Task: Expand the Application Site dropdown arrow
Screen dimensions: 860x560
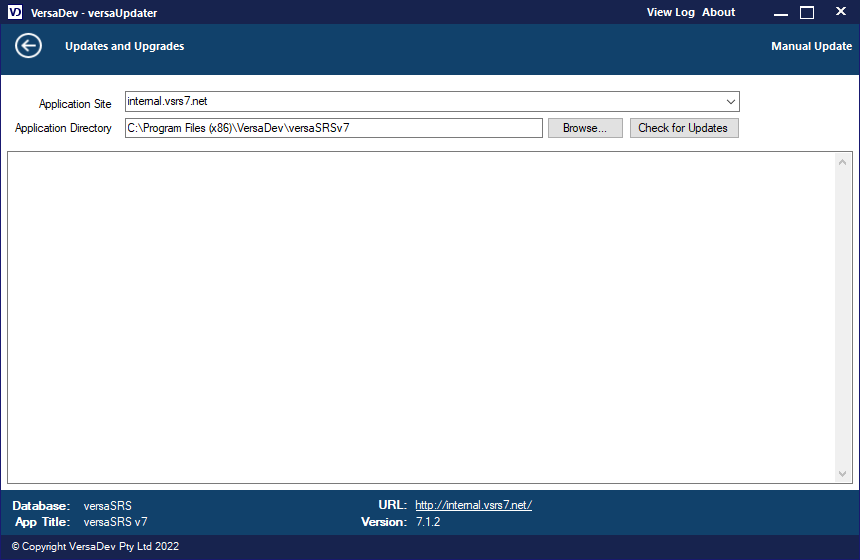Action: (730, 102)
